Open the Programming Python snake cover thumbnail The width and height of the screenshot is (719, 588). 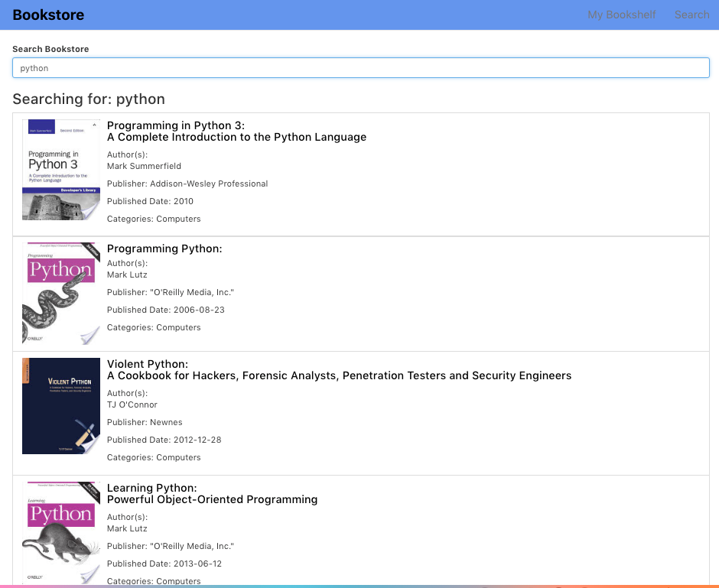[x=61, y=294]
